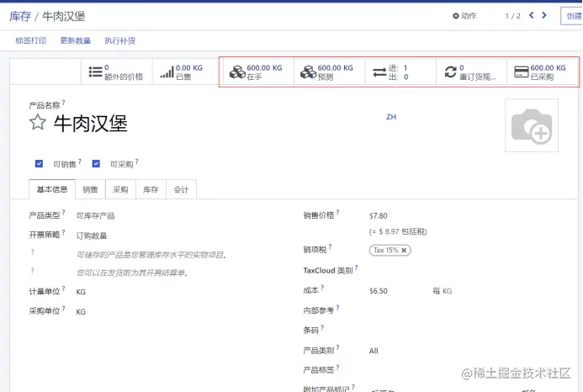The width and height of the screenshot is (583, 392).
Task: Show help tooltip for 产品标签
Action: coord(337,368)
